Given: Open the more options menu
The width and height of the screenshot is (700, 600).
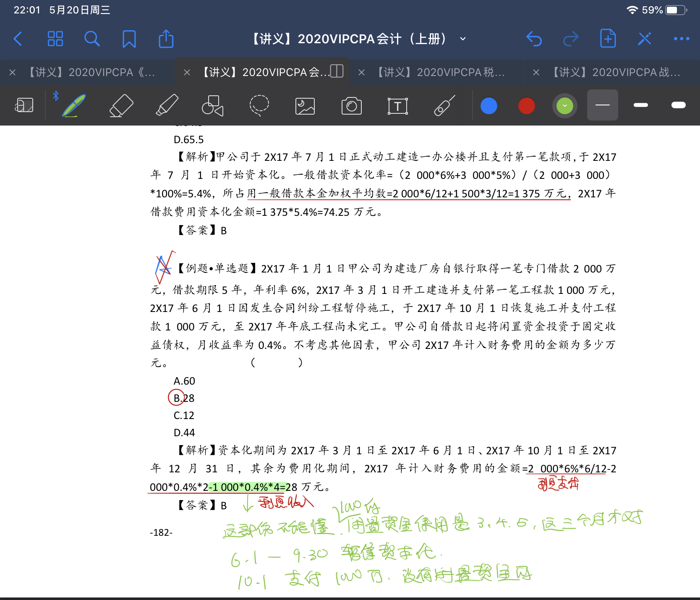Looking at the screenshot, I should tap(681, 39).
